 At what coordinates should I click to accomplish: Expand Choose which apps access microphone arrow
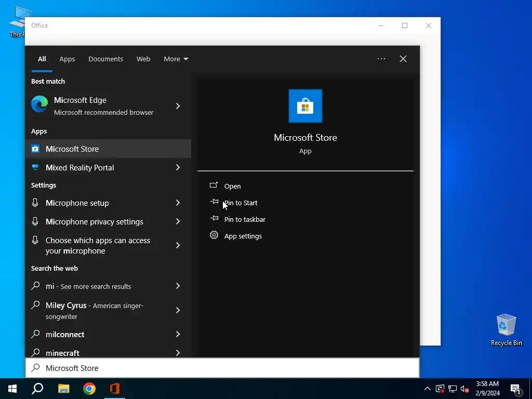[x=178, y=245]
